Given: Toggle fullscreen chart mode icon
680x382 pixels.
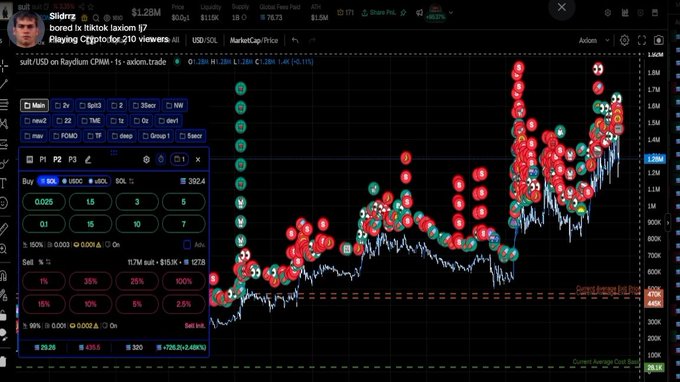Looking at the screenshot, I should coord(642,40).
